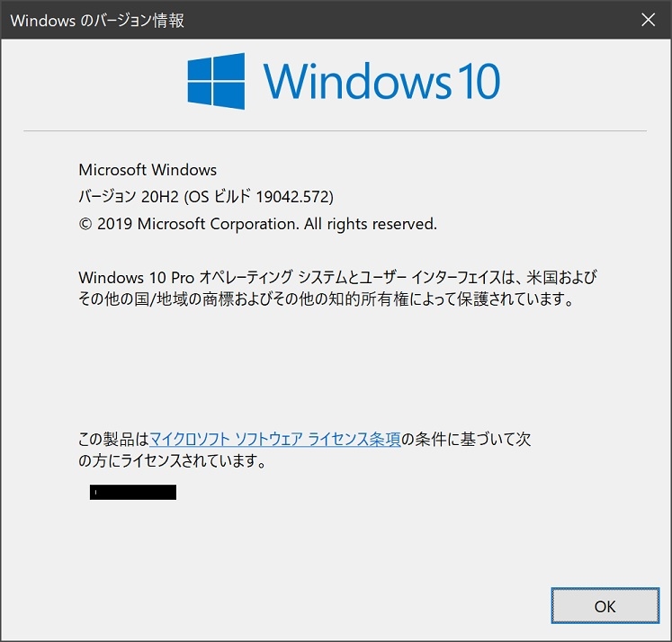Click the horizontal separator line under the banner

335,131
